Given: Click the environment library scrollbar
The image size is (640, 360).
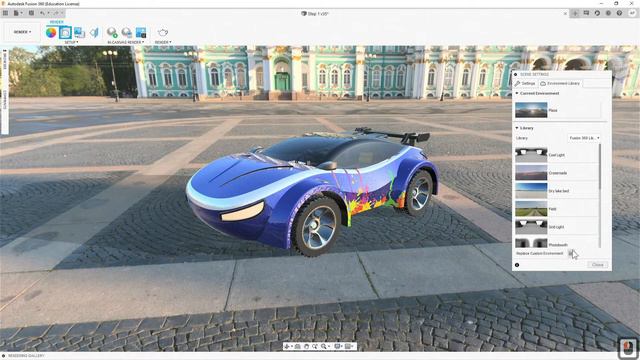Looking at the screenshot, I should 600,167.
